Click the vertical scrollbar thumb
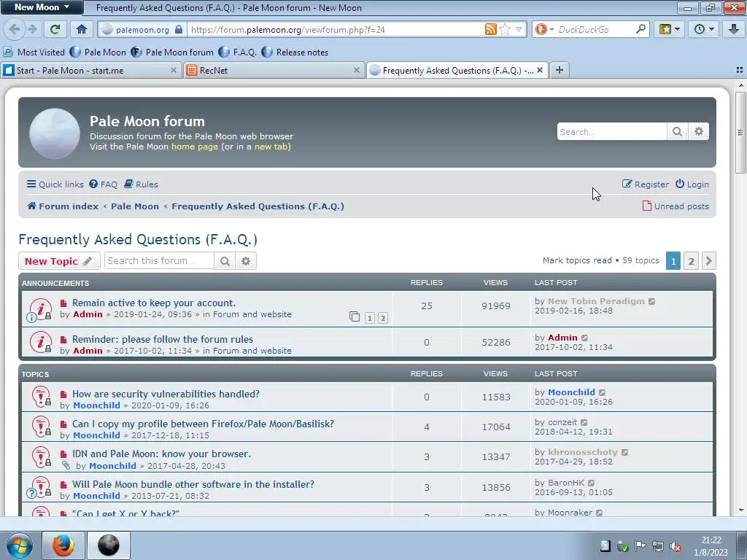The image size is (747, 560). (x=740, y=133)
